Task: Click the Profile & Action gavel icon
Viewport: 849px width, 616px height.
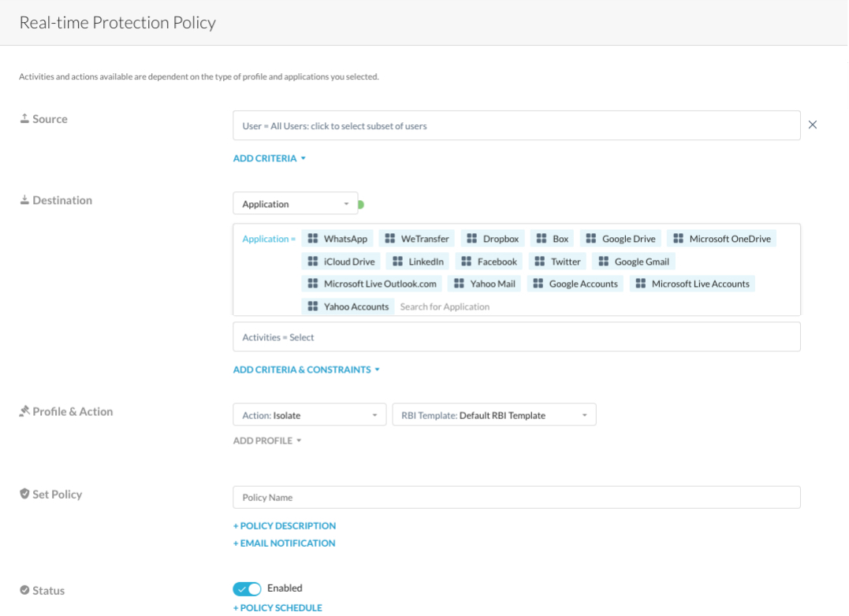Action: point(24,411)
